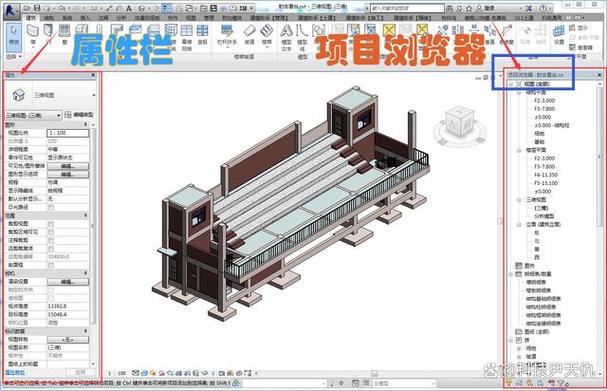Click the Save icon in quick access toolbar

coord(37,8)
